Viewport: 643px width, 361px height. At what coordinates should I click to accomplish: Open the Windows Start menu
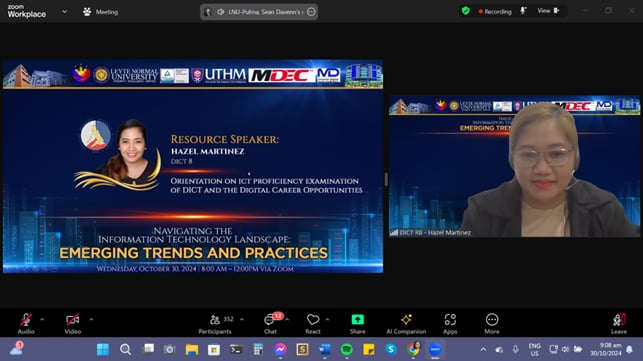coord(103,350)
